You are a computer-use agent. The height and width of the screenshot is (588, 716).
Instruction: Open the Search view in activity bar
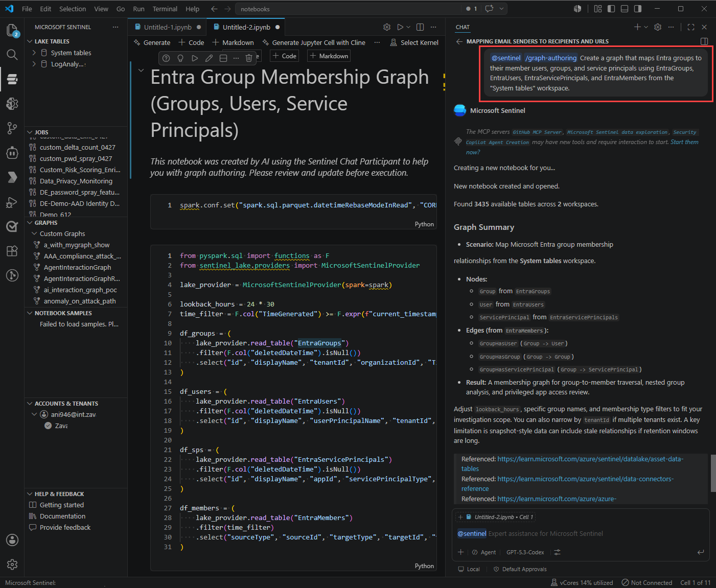[x=12, y=55]
